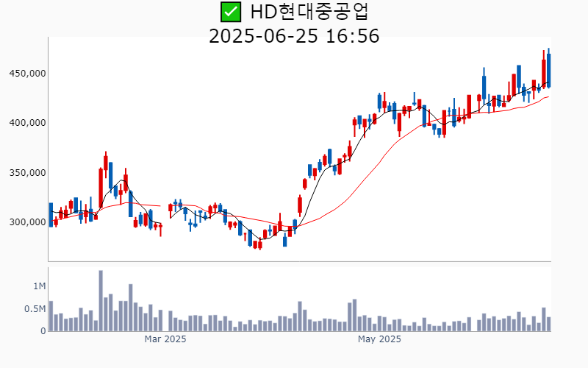Click the green checkmark icon in the title

click(231, 12)
